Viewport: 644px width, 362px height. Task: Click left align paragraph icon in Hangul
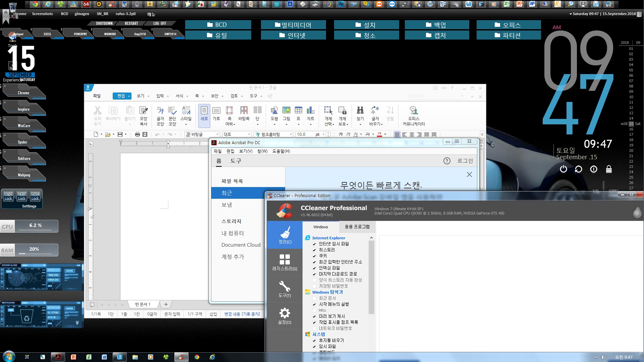coord(405,134)
